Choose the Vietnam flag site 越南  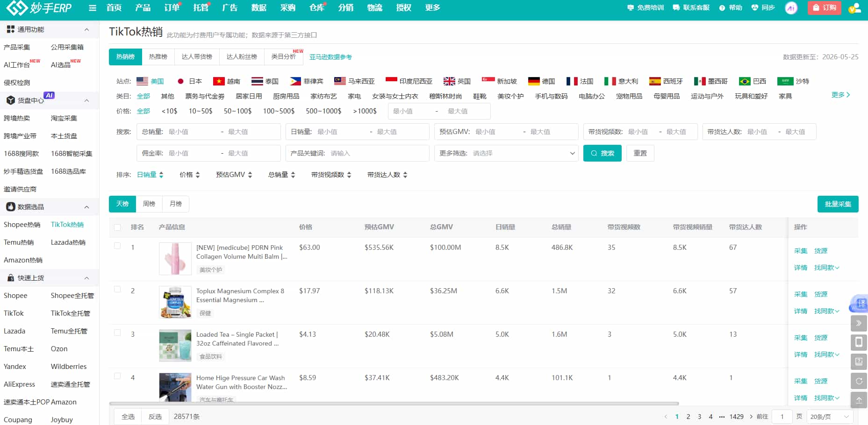point(227,81)
